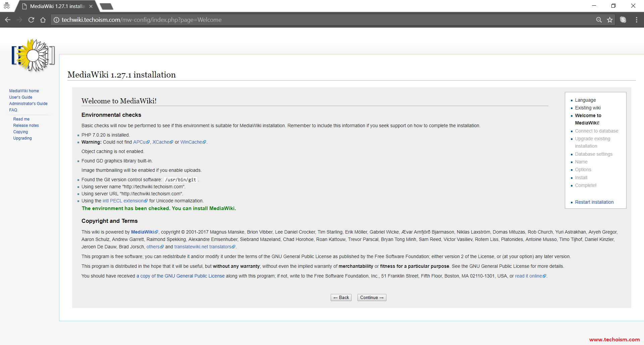The height and width of the screenshot is (345, 644).
Task: Click the 'read it online' link
Action: tap(531, 276)
